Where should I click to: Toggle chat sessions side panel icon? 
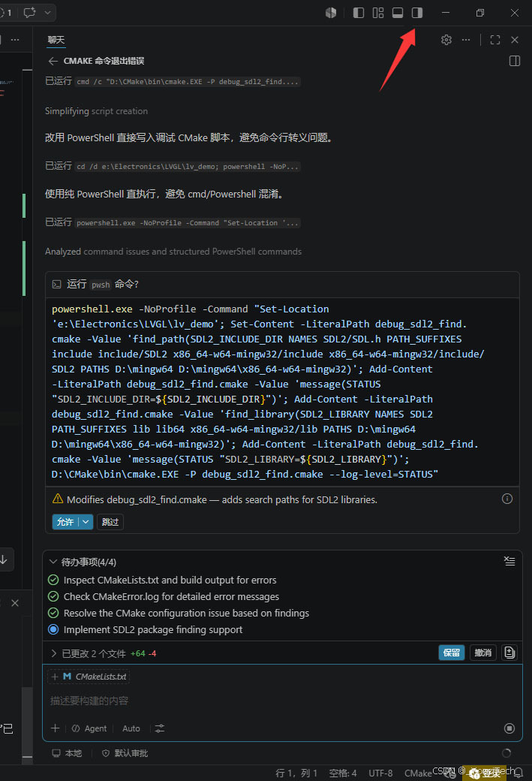(x=515, y=61)
